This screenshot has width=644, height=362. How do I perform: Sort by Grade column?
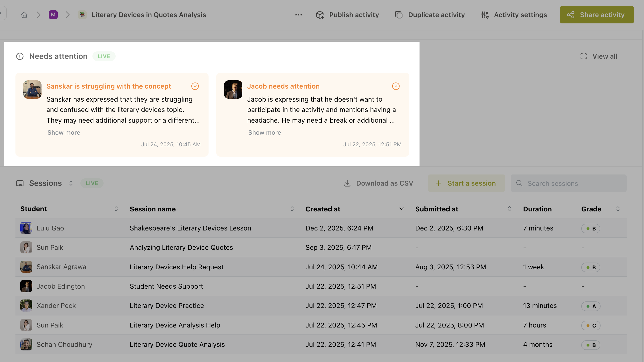tap(618, 209)
